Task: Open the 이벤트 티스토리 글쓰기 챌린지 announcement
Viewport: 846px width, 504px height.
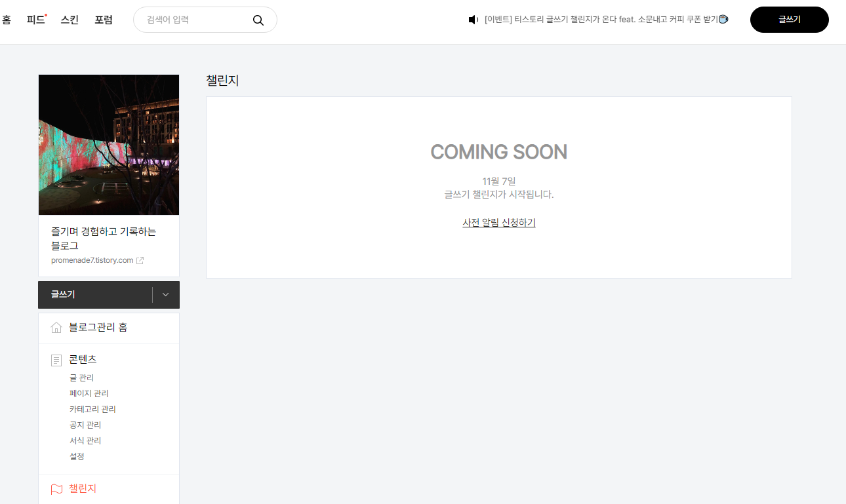Action: [x=606, y=20]
